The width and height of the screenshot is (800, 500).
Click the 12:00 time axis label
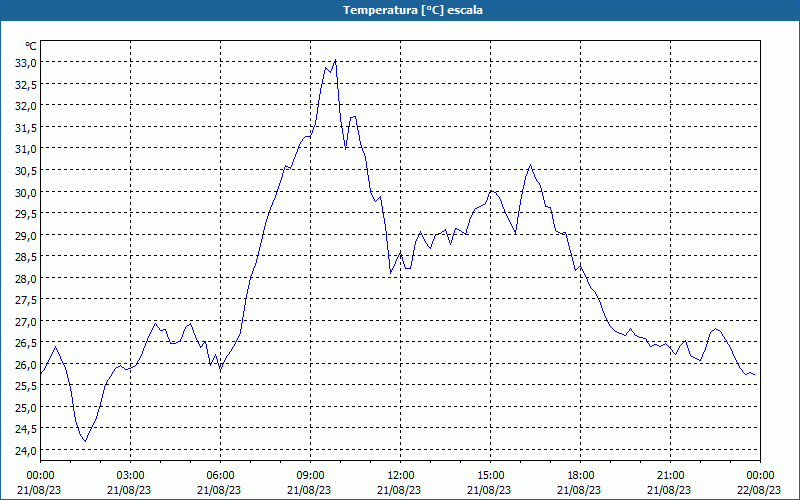[401, 476]
